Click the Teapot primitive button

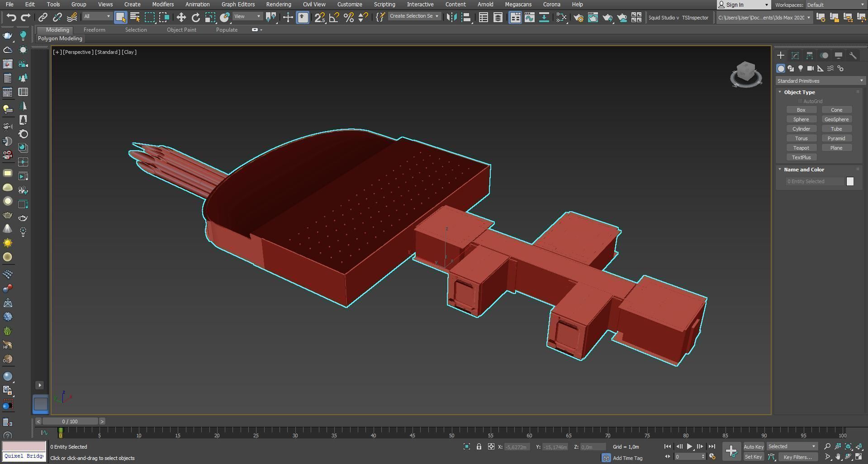pyautogui.click(x=801, y=148)
